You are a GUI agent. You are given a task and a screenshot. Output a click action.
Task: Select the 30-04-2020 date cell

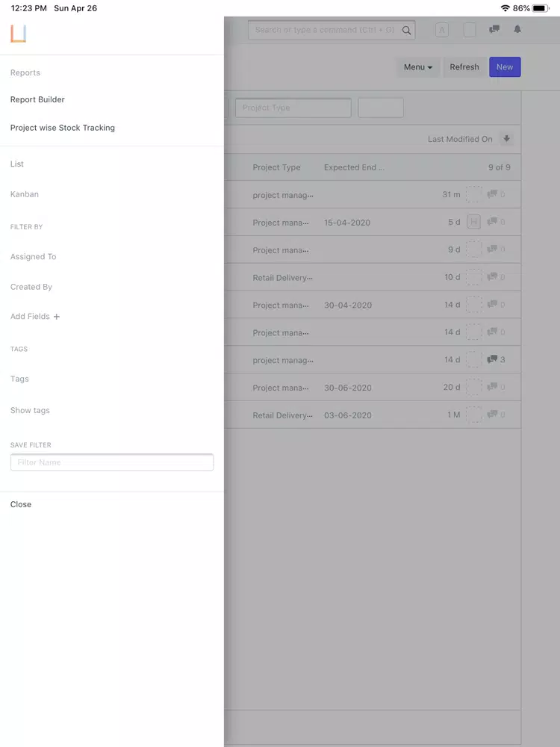click(348, 306)
